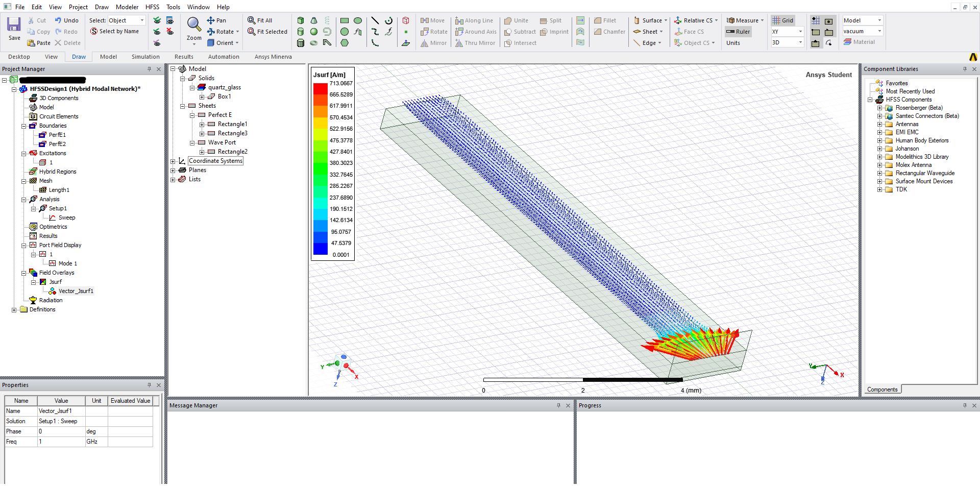The image size is (980, 486).
Task: Open the Select mode Object dropdown
Action: 127,20
